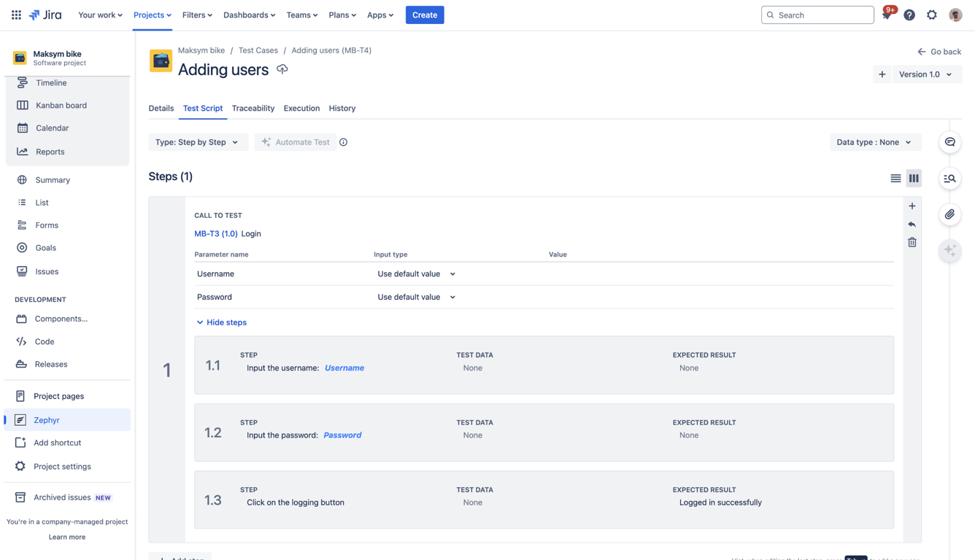975x560 pixels.
Task: Switch to column view of steps
Action: coord(914,178)
